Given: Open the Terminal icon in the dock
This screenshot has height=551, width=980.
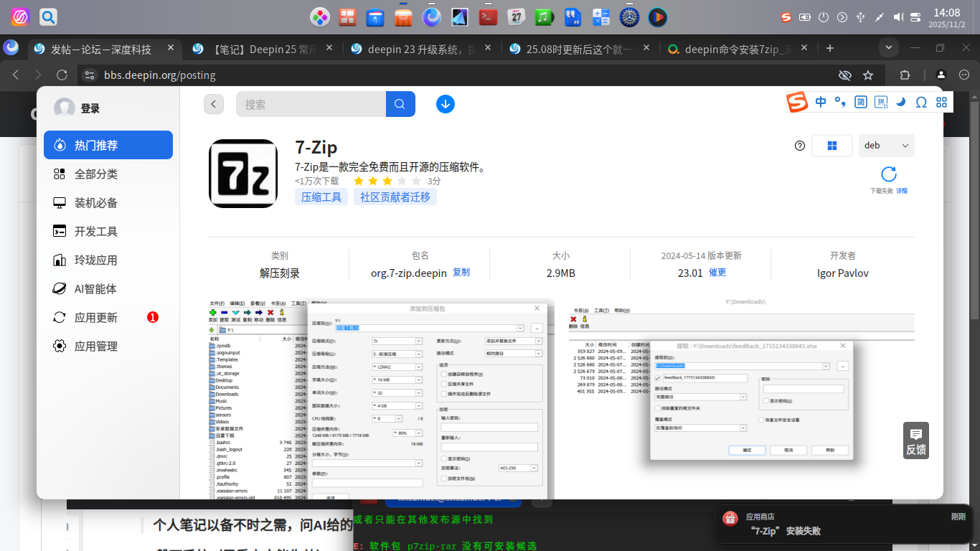Looking at the screenshot, I should coord(489,17).
